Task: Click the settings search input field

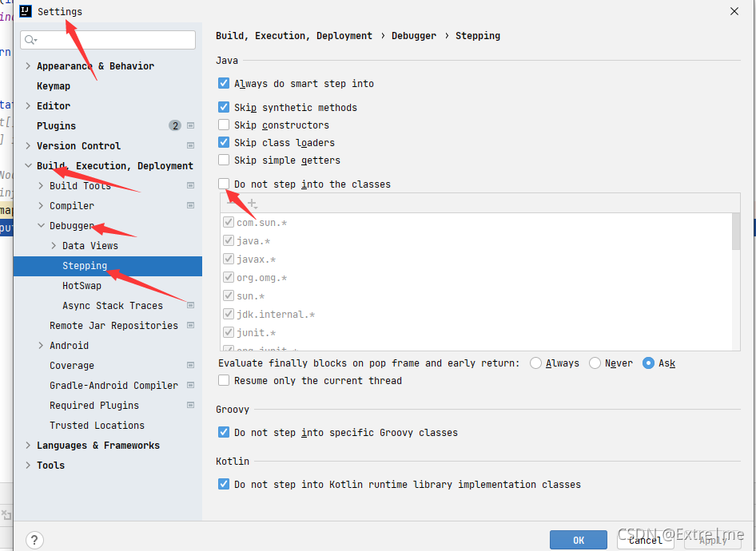Action: pyautogui.click(x=108, y=40)
